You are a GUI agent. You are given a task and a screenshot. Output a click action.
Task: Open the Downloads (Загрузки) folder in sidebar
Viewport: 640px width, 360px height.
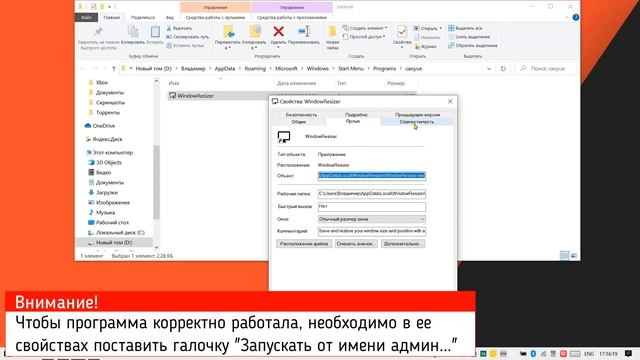(x=107, y=192)
